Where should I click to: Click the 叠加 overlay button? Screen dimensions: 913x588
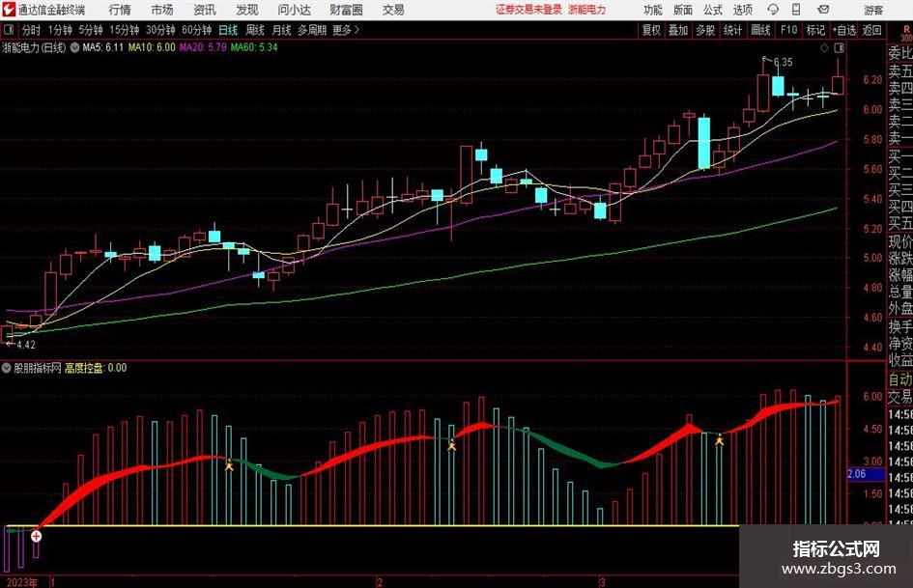[x=678, y=30]
